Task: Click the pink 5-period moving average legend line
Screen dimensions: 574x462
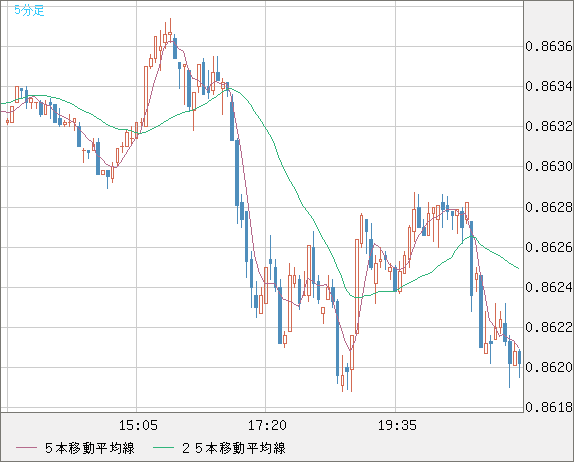Action: (x=26, y=448)
